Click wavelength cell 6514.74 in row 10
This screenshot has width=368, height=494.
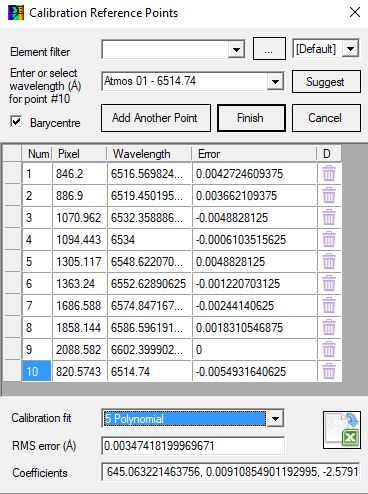[x=149, y=372]
